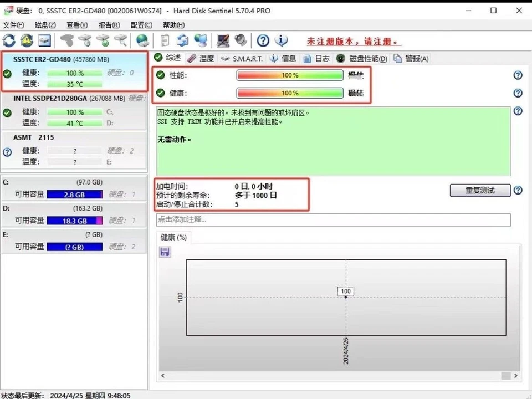532x399 pixels.
Task: Open the 报告(R) menu
Action: point(109,25)
